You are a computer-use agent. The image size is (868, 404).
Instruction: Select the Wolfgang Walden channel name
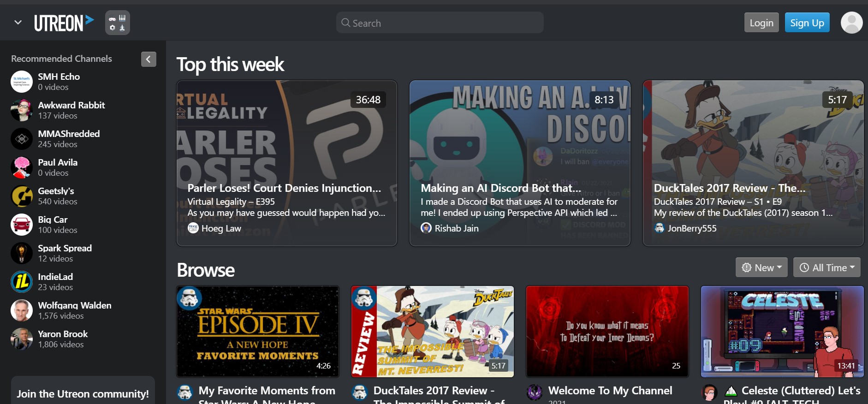(75, 305)
